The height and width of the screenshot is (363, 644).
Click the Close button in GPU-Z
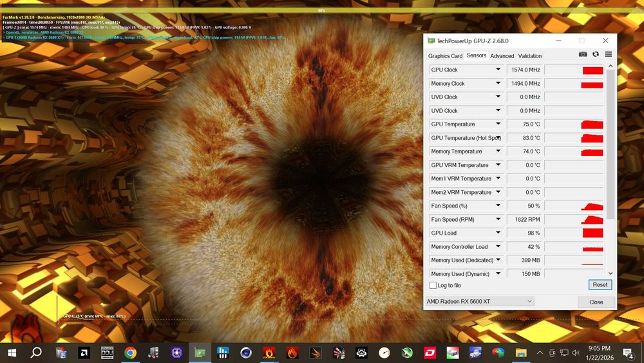coord(596,302)
